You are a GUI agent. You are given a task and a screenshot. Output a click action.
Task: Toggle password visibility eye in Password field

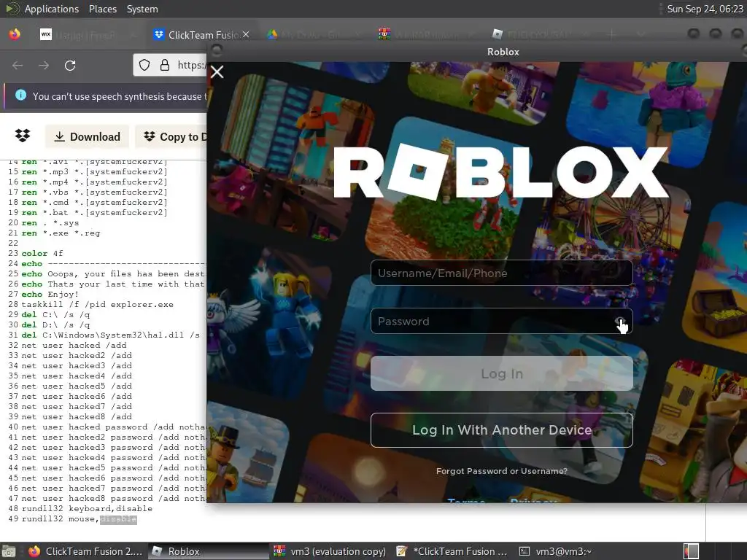tap(619, 322)
